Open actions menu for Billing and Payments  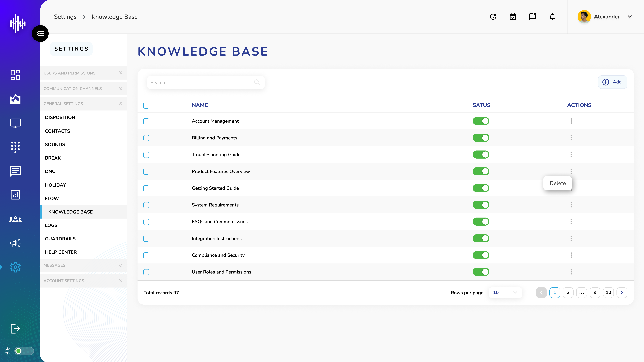(571, 138)
